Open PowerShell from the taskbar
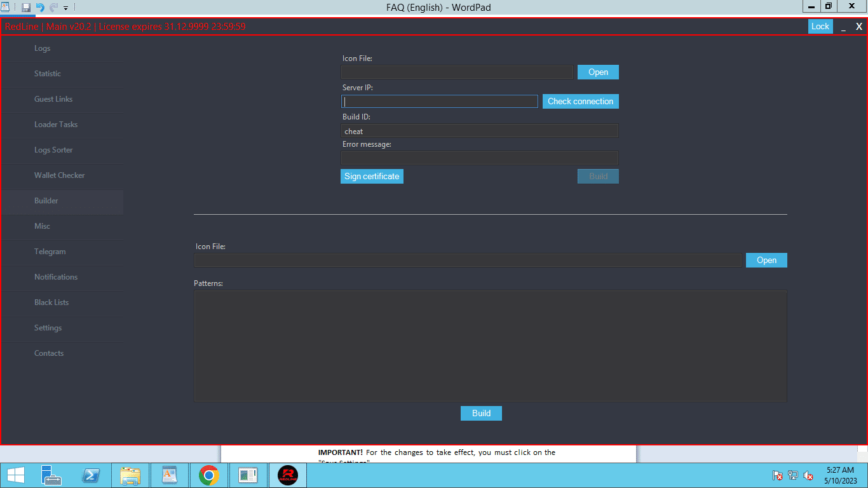The height and width of the screenshot is (488, 868). pos(90,475)
